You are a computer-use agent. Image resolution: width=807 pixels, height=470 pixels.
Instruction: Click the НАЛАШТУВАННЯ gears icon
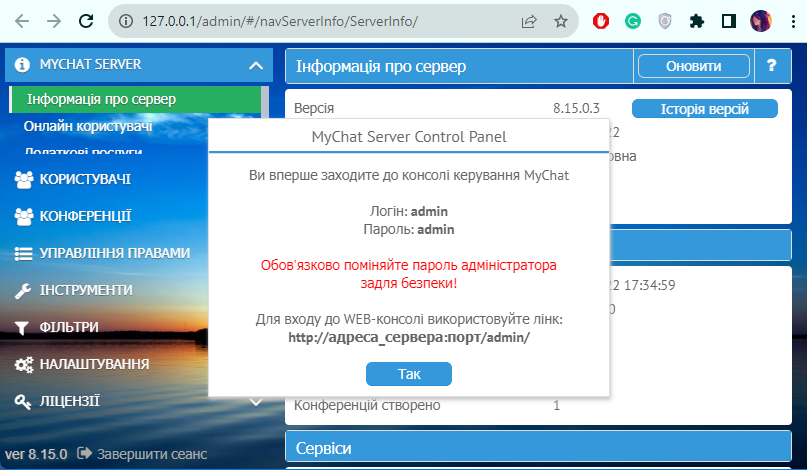(x=24, y=364)
